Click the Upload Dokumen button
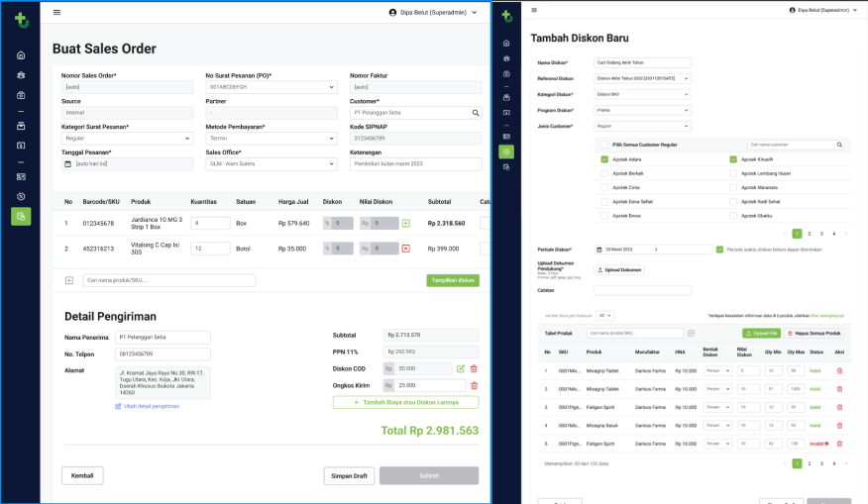Image resolution: width=868 pixels, height=504 pixels. [619, 270]
